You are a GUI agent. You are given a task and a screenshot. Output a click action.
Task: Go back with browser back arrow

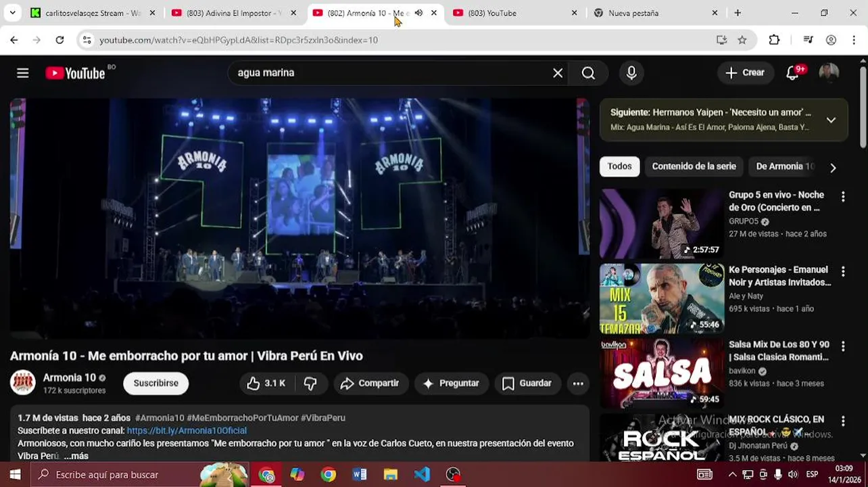[14, 40]
